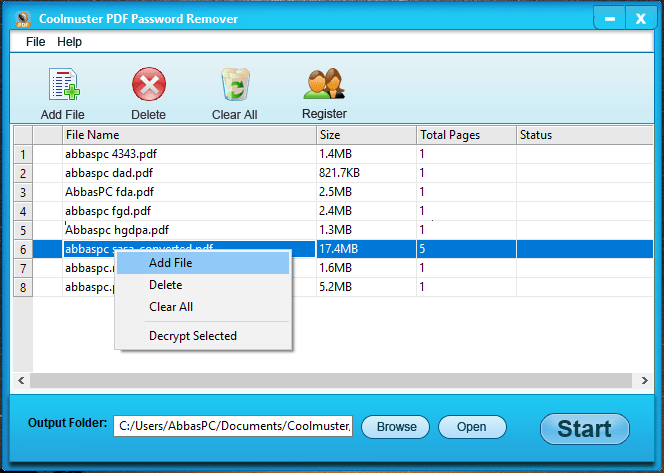
Task: Click row number 4 header
Action: coord(23,212)
